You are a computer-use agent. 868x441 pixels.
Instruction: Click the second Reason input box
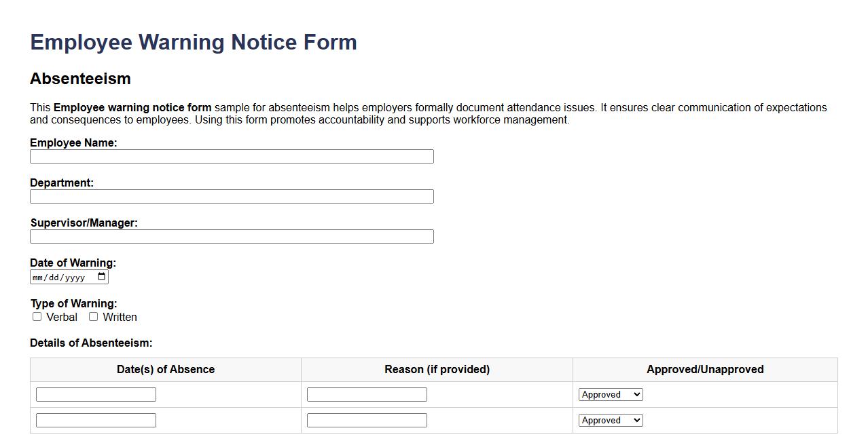click(367, 420)
